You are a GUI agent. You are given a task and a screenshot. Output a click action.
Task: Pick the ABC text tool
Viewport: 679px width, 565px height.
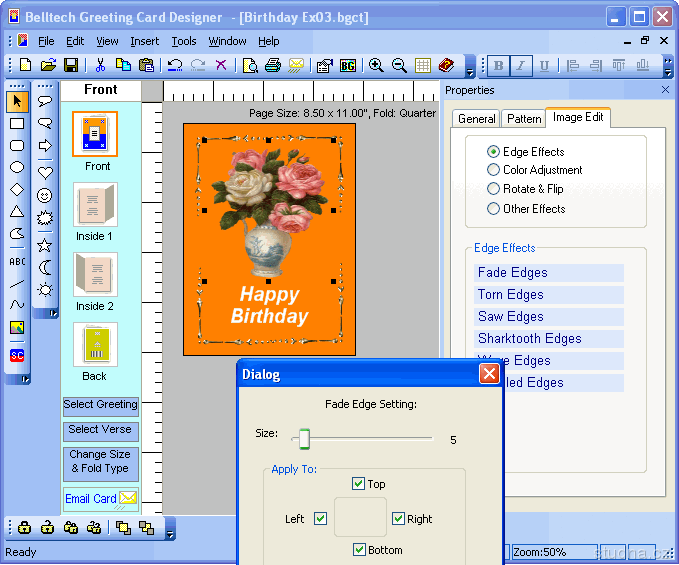(17, 261)
